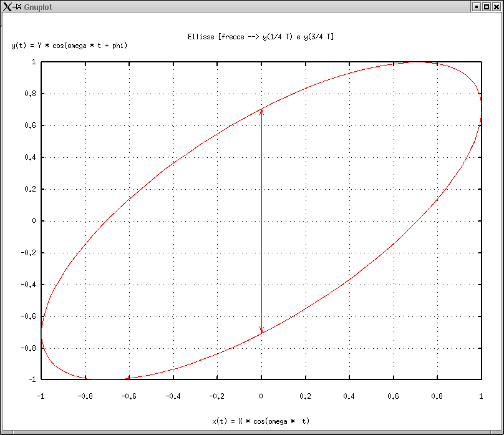This screenshot has height=435, width=504.
Task: Maximize the Gnuplot window
Action: (487, 7)
